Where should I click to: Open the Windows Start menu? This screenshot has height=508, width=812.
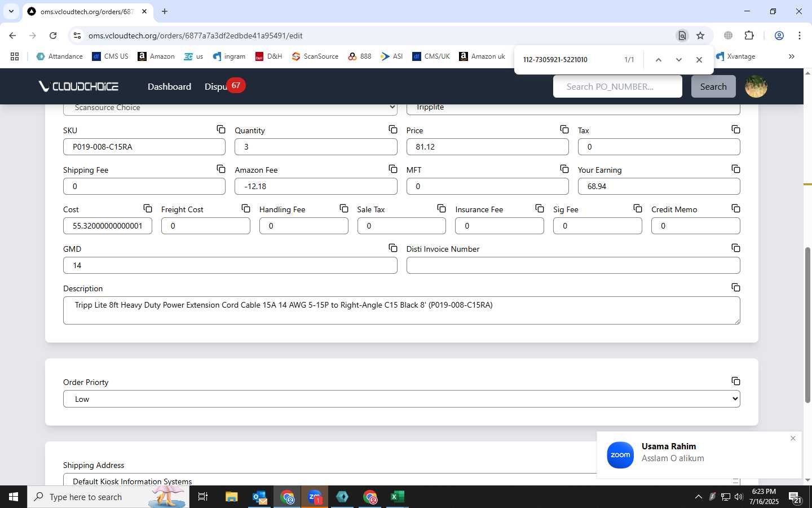(x=14, y=497)
